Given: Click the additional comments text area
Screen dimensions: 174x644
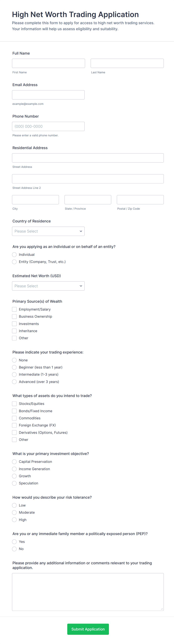Looking at the screenshot, I should [x=88, y=592].
